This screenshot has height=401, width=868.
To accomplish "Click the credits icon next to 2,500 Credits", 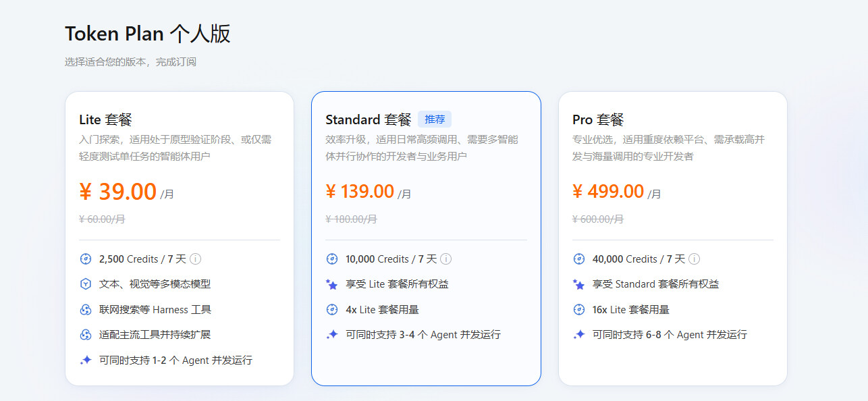I will point(86,259).
